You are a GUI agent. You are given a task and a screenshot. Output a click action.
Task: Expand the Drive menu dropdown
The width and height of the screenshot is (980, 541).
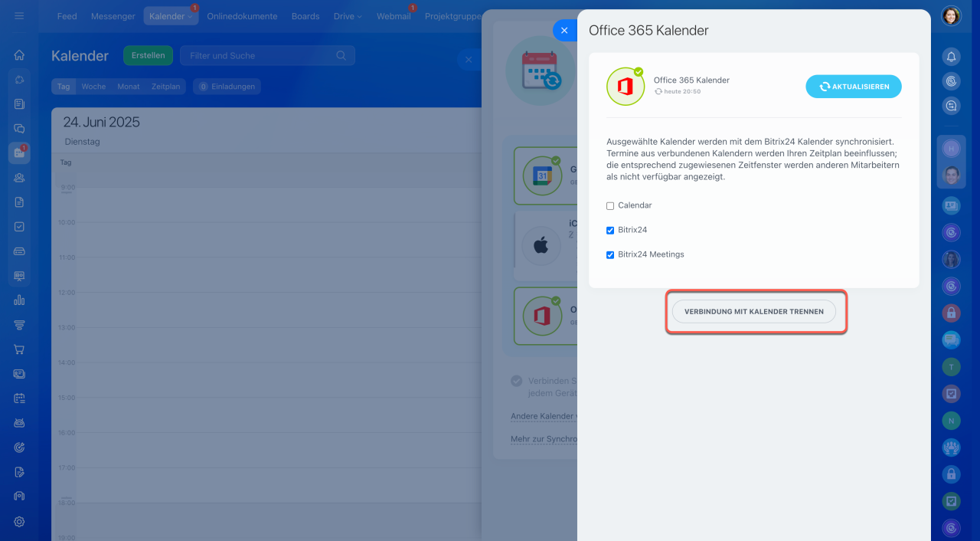click(359, 17)
